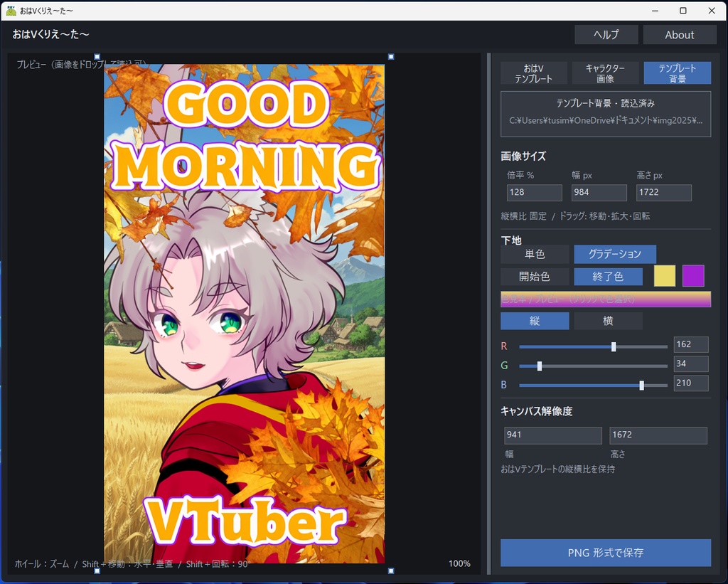Select the テンプレート背景 tab
This screenshot has width=728, height=584.
pyautogui.click(x=677, y=73)
